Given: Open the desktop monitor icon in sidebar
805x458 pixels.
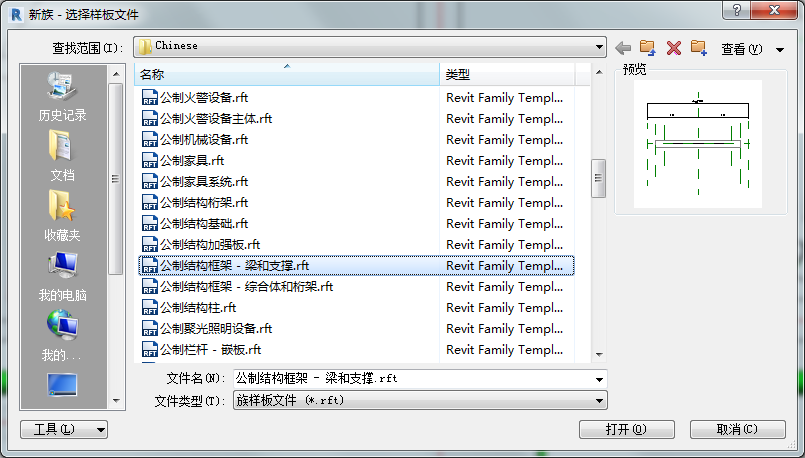Looking at the screenshot, I should click(x=62, y=385).
